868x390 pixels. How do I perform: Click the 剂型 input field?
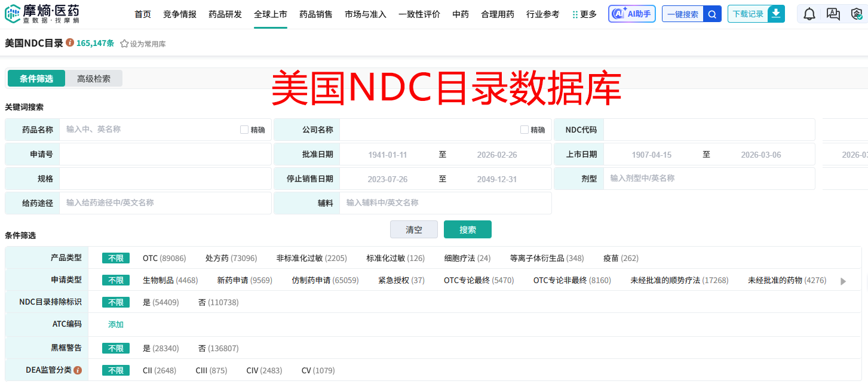point(709,179)
